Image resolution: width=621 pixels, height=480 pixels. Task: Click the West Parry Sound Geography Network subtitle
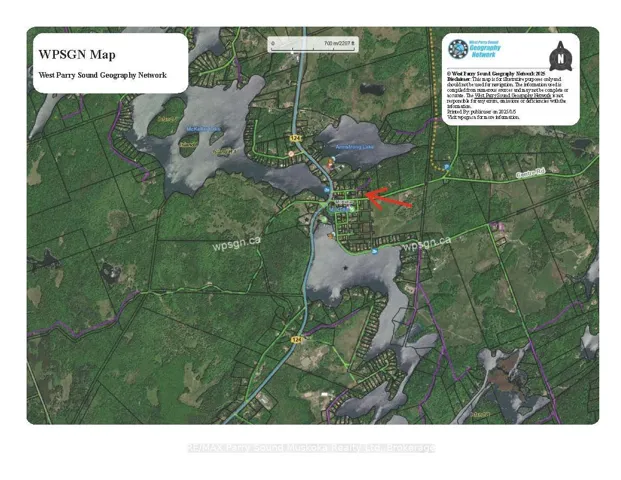pos(102,75)
